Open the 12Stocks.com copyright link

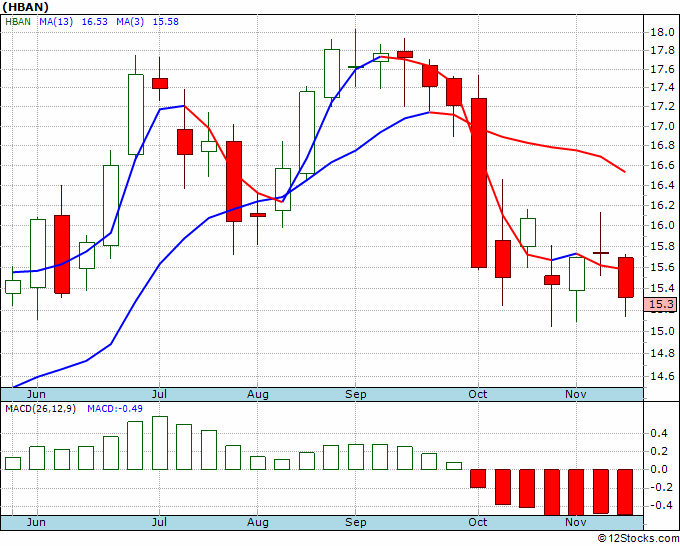click(x=638, y=539)
